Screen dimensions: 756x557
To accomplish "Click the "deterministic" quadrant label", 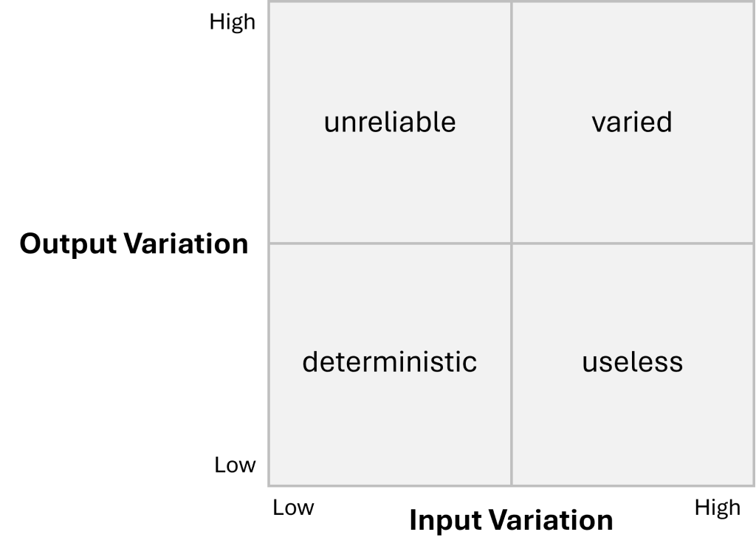I will [390, 362].
